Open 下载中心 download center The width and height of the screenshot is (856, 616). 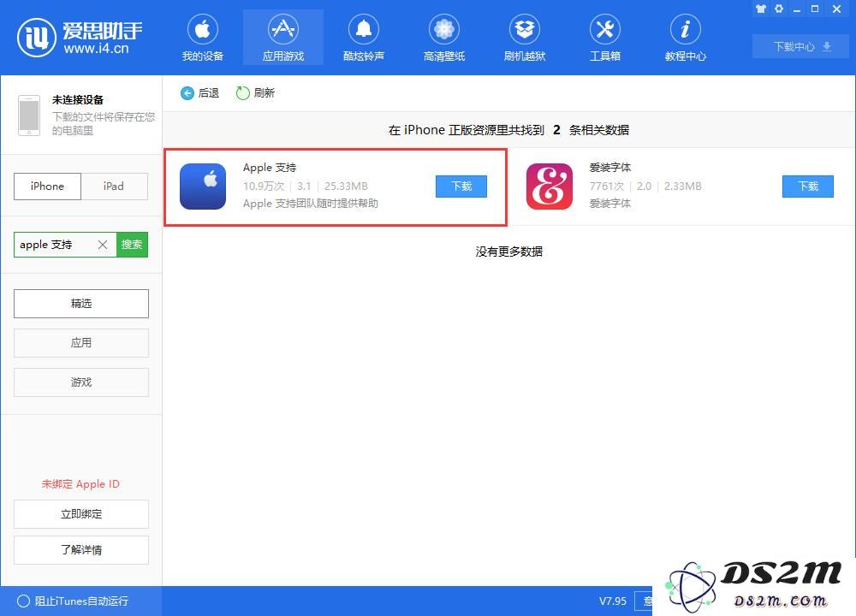click(x=801, y=46)
